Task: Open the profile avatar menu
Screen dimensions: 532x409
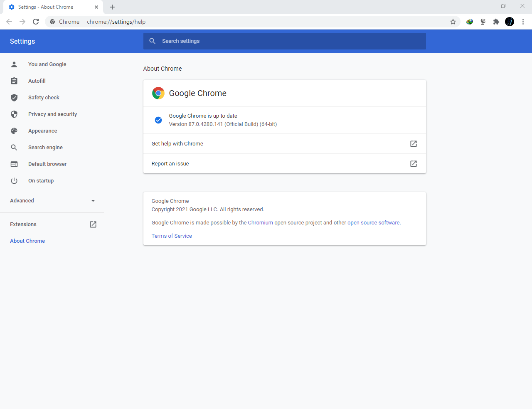Action: [x=510, y=22]
